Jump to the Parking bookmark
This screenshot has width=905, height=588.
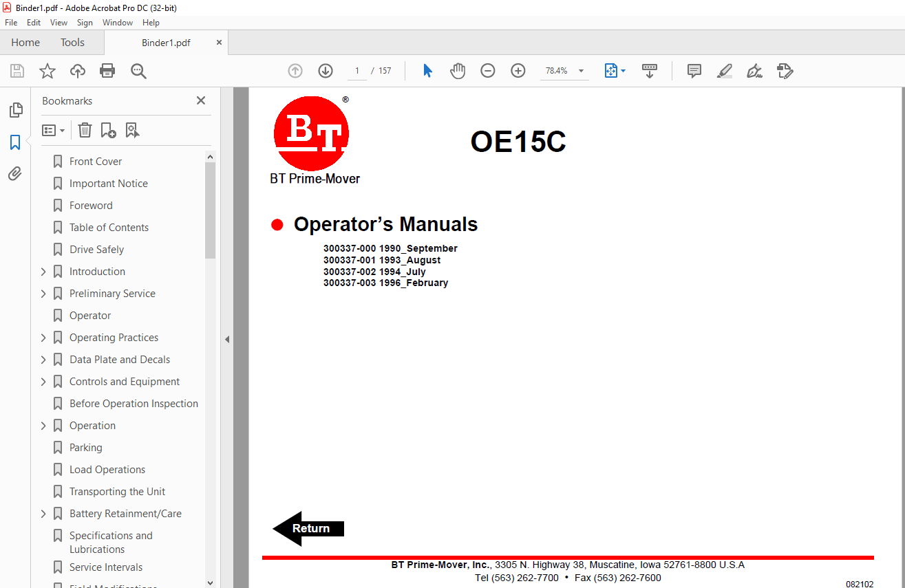(x=86, y=448)
